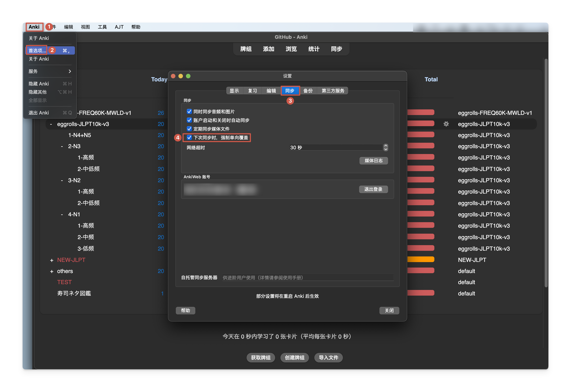Open the 第三方服务 tab
Screen dimensions: 571x392
coord(333,91)
